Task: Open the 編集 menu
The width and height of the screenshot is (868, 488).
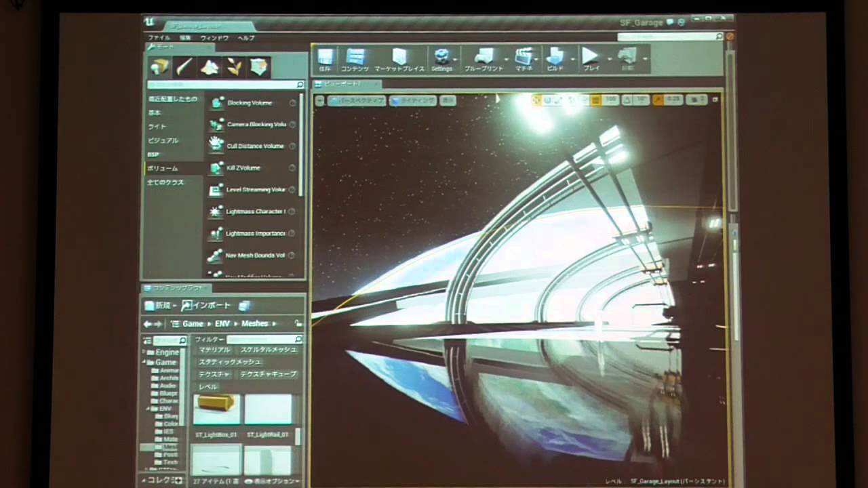Action: coord(185,38)
